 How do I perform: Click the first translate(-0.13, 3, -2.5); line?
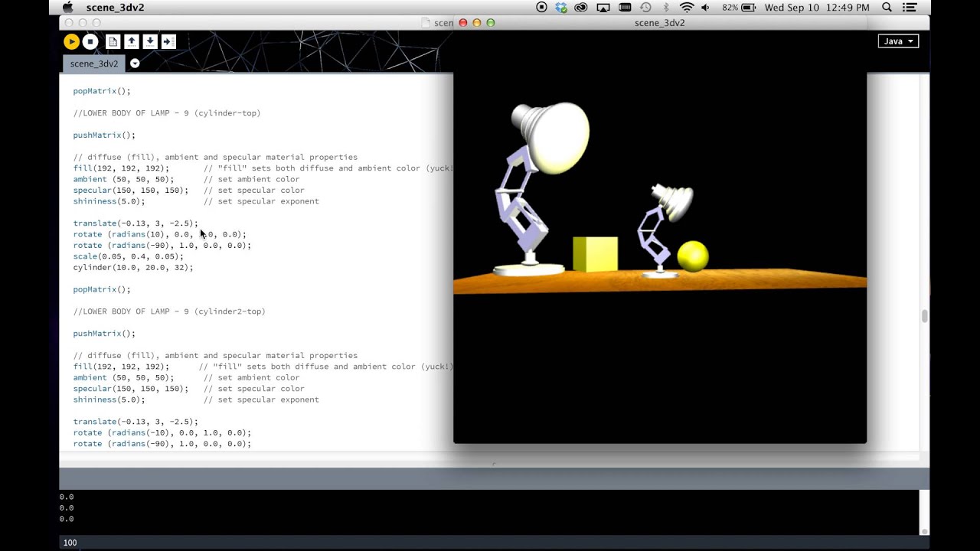[x=136, y=223]
